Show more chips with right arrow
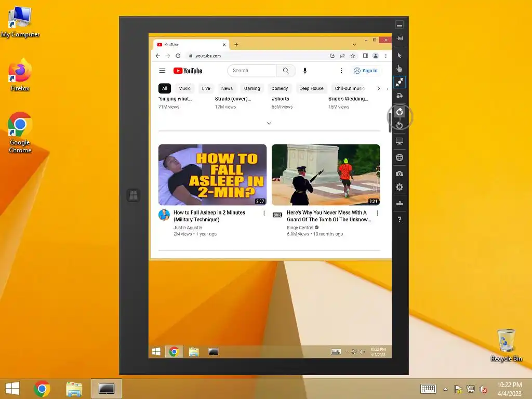The height and width of the screenshot is (399, 532). pyautogui.click(x=379, y=88)
